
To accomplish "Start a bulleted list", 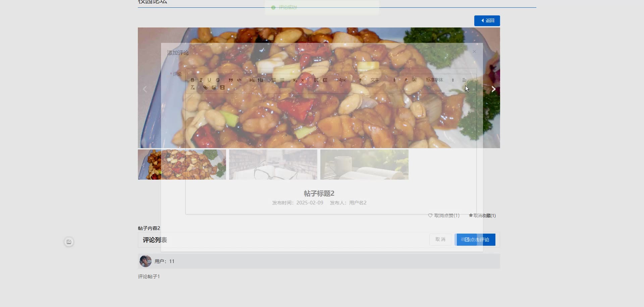I will (x=282, y=80).
